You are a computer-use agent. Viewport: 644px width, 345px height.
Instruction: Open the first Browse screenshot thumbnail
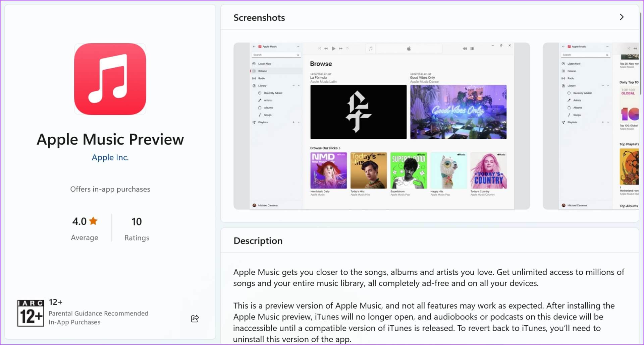382,126
